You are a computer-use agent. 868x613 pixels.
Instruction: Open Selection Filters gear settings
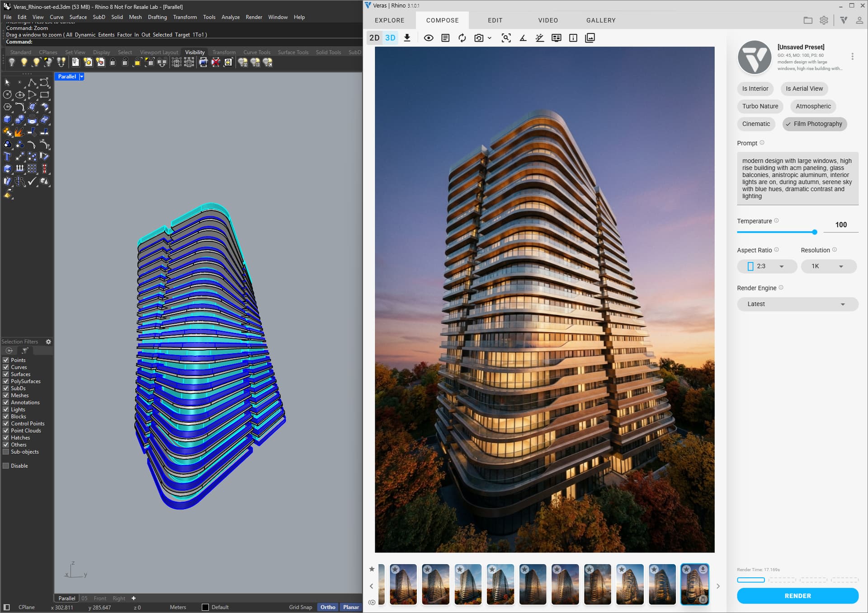(x=48, y=342)
